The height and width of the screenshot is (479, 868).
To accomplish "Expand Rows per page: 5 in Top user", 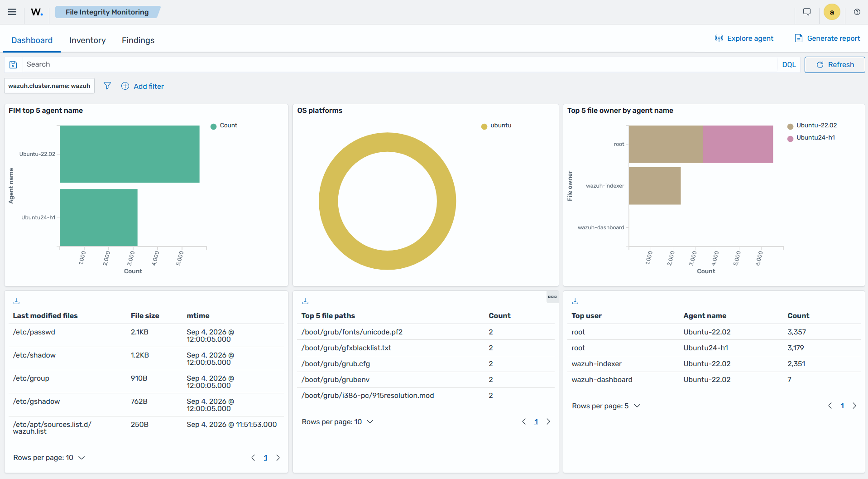I will pos(606,406).
